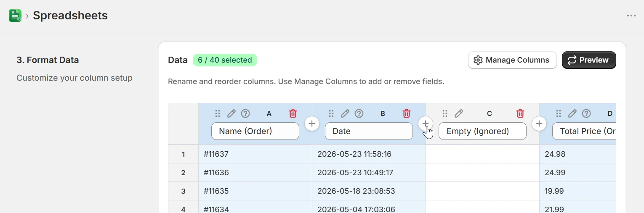Viewport: 644px width, 213px height.
Task: Click column letter A label
Action: click(x=269, y=113)
